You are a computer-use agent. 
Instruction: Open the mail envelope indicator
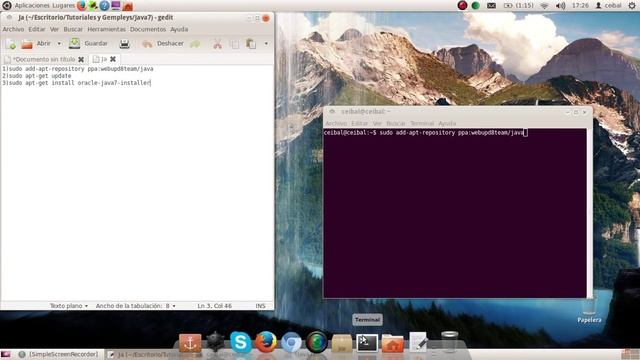point(491,6)
